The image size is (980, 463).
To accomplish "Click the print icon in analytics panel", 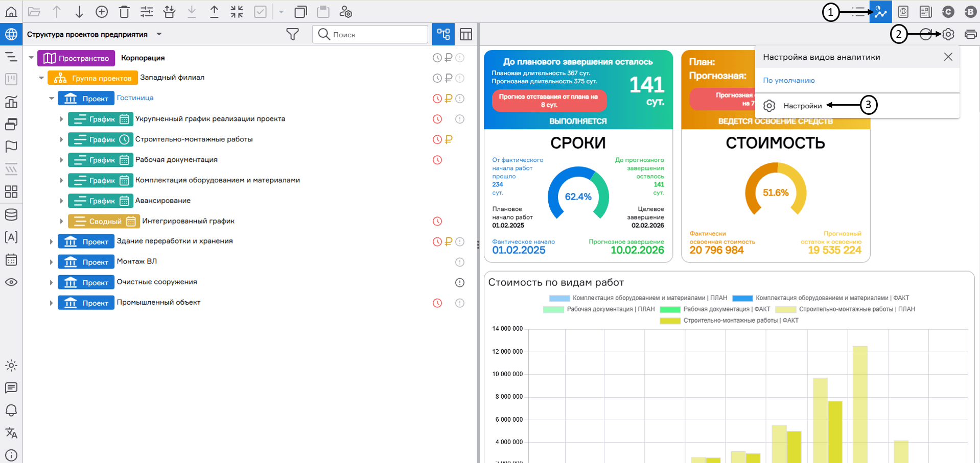I will tap(970, 34).
